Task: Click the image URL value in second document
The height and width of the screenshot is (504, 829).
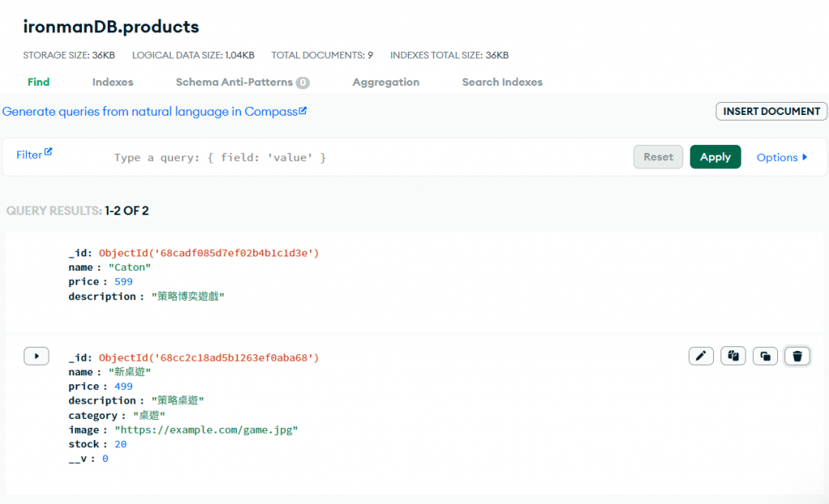Action: (x=206, y=430)
